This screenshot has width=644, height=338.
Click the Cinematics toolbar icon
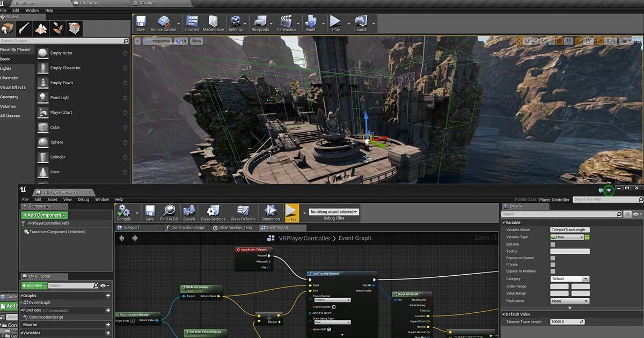286,22
